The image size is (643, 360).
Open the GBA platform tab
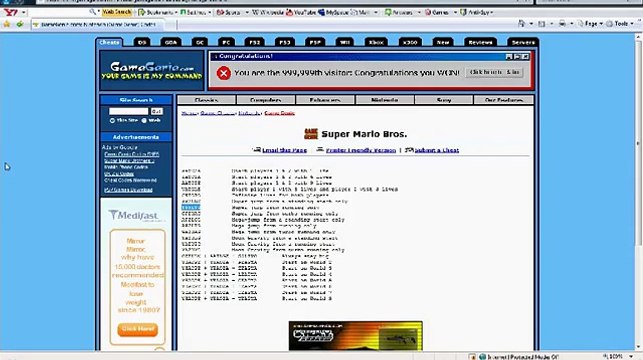click(x=170, y=42)
